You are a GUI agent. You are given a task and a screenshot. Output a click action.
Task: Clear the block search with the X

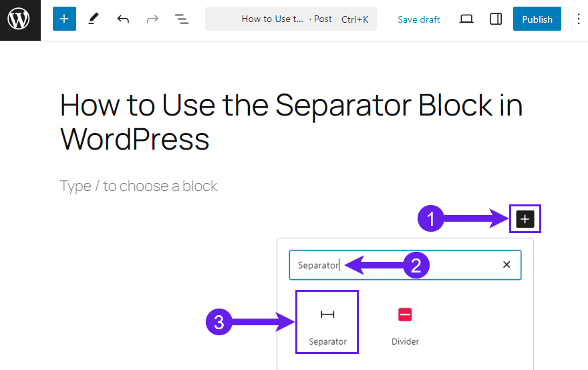click(x=506, y=264)
